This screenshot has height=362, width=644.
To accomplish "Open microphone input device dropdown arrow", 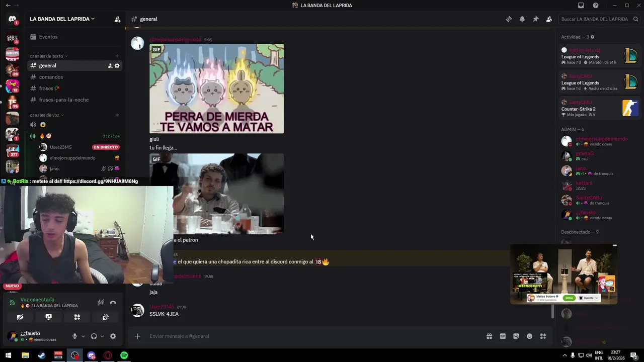I will click(x=83, y=336).
